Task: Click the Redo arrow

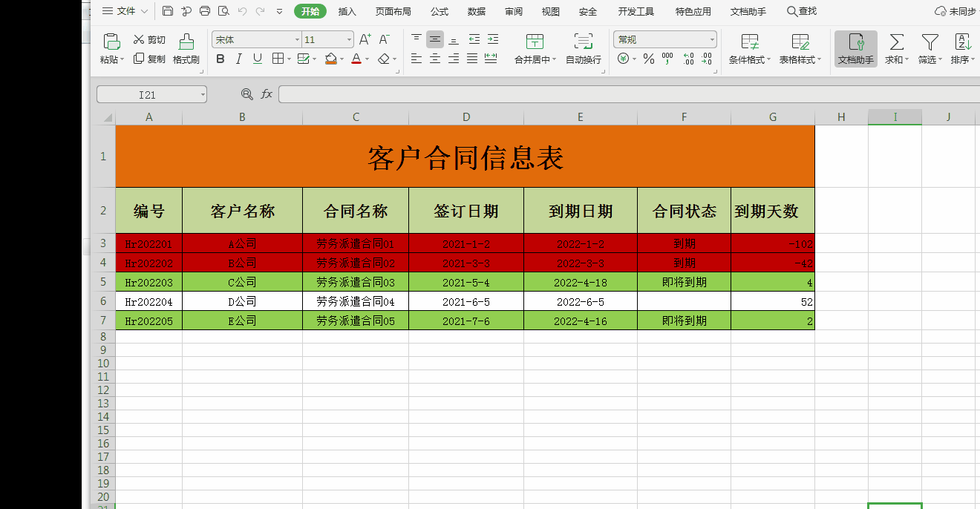Action: [x=260, y=11]
